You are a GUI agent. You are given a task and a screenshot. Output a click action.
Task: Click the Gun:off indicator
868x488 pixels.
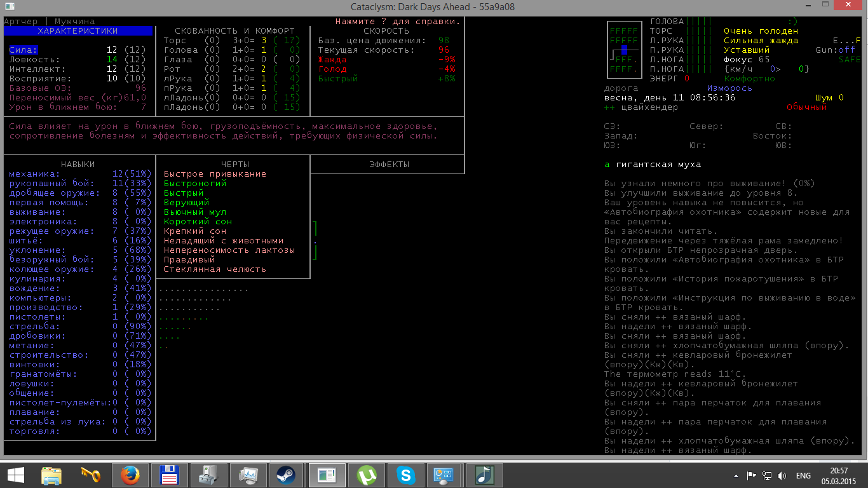pos(836,50)
